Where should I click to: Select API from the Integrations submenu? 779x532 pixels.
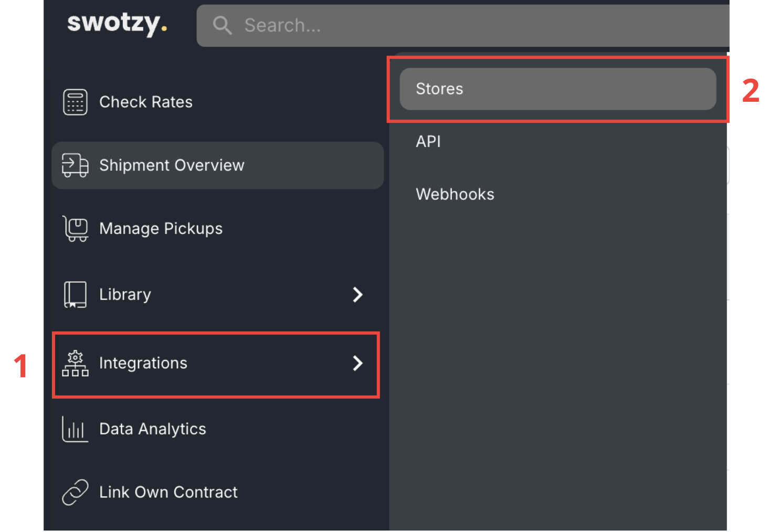(x=428, y=141)
